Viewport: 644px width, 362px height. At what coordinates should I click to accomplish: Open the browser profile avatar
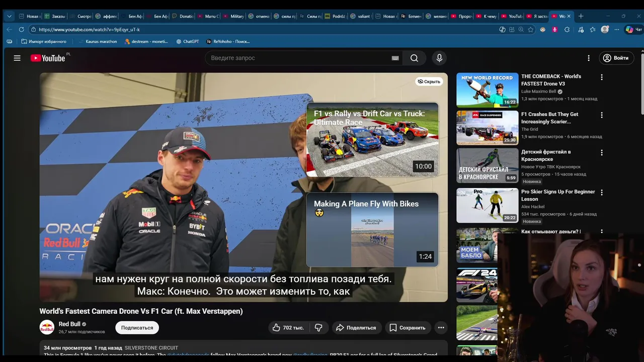(605, 30)
